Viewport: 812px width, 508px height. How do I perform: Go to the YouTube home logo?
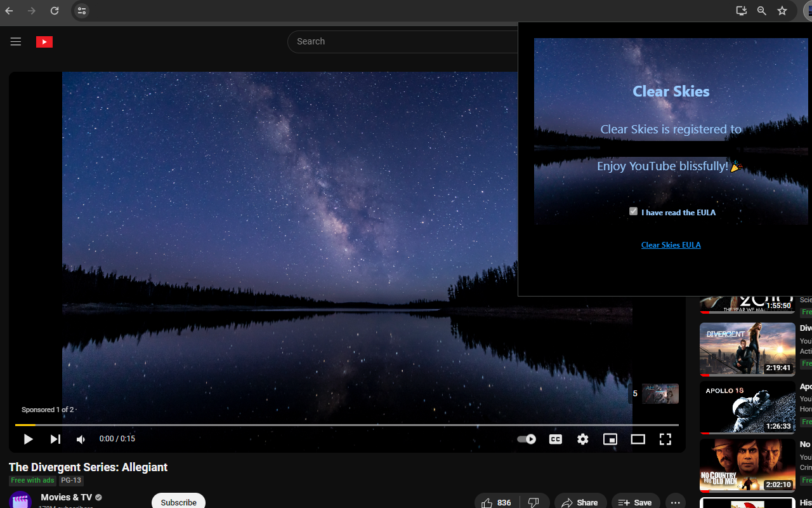[44, 42]
